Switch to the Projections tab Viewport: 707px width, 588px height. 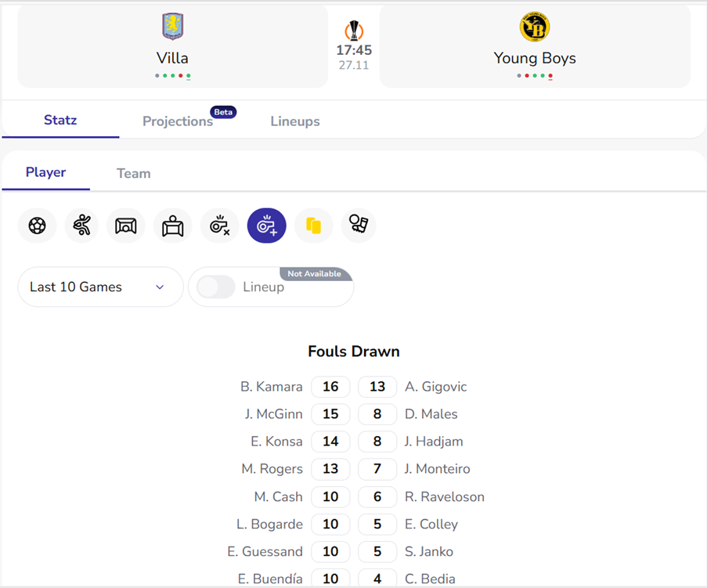(x=178, y=121)
